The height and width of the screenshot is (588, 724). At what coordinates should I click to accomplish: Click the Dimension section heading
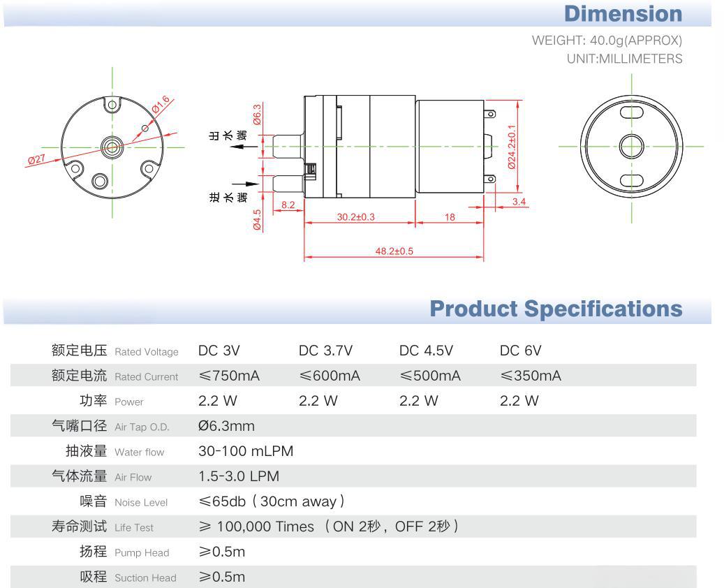coord(623,13)
